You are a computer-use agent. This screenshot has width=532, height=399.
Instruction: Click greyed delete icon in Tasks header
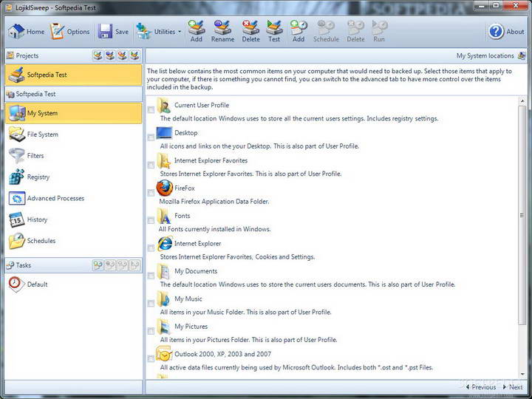pos(123,265)
